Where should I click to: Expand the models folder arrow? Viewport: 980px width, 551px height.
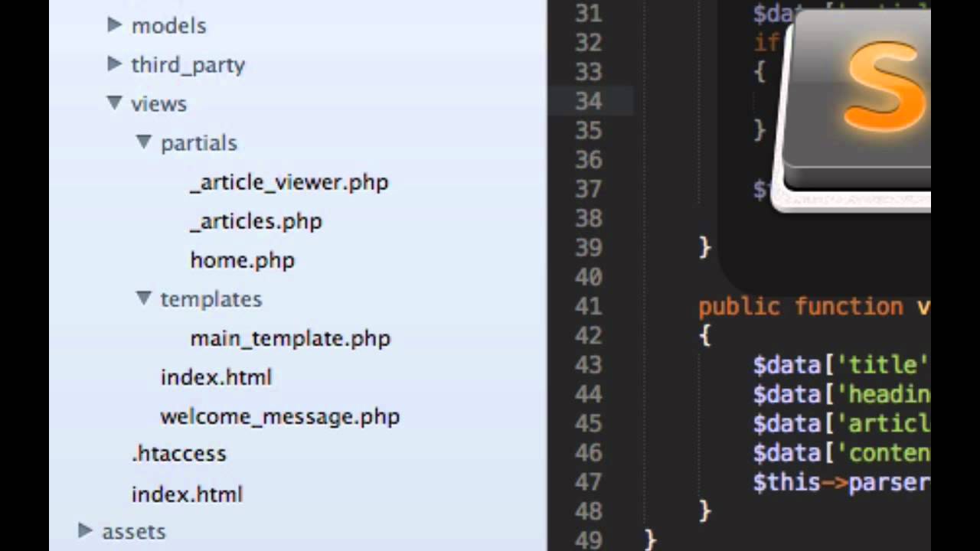[115, 24]
